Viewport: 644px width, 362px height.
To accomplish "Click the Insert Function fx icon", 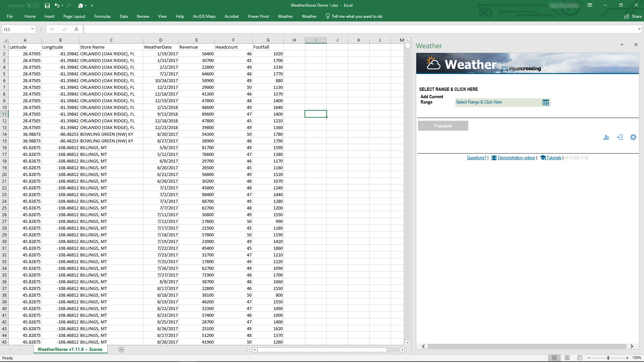I will point(76,29).
